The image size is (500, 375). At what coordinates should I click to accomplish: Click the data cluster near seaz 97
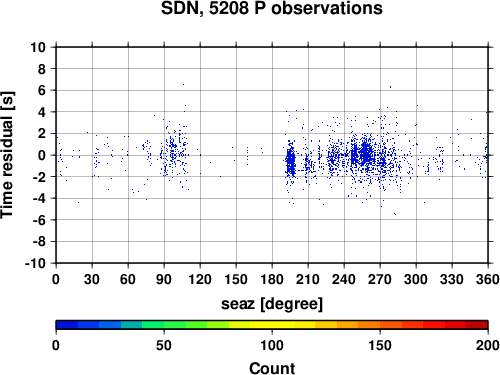coord(173,153)
